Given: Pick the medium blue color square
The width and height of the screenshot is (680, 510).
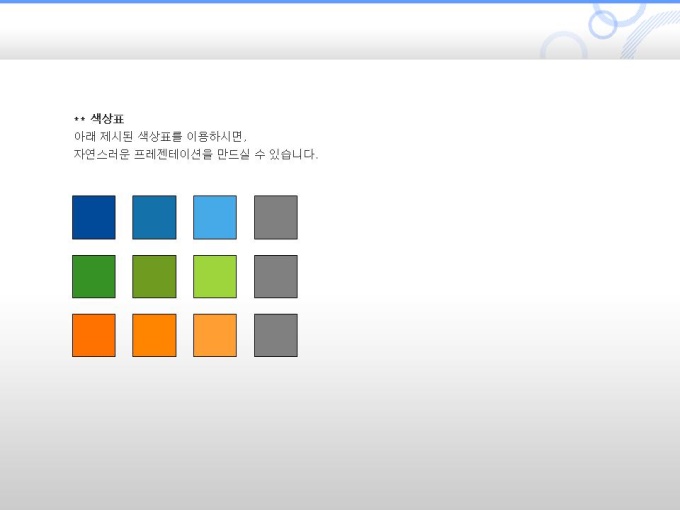Looking at the screenshot, I should point(154,217).
